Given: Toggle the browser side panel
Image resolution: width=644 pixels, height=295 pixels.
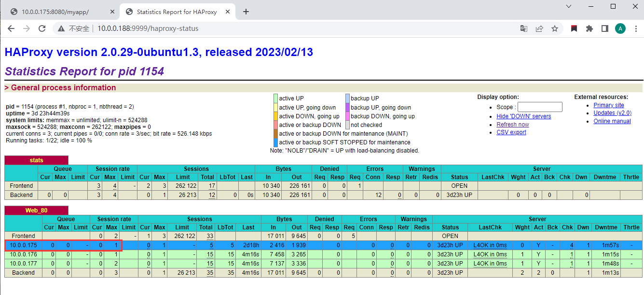Looking at the screenshot, I should 604,28.
